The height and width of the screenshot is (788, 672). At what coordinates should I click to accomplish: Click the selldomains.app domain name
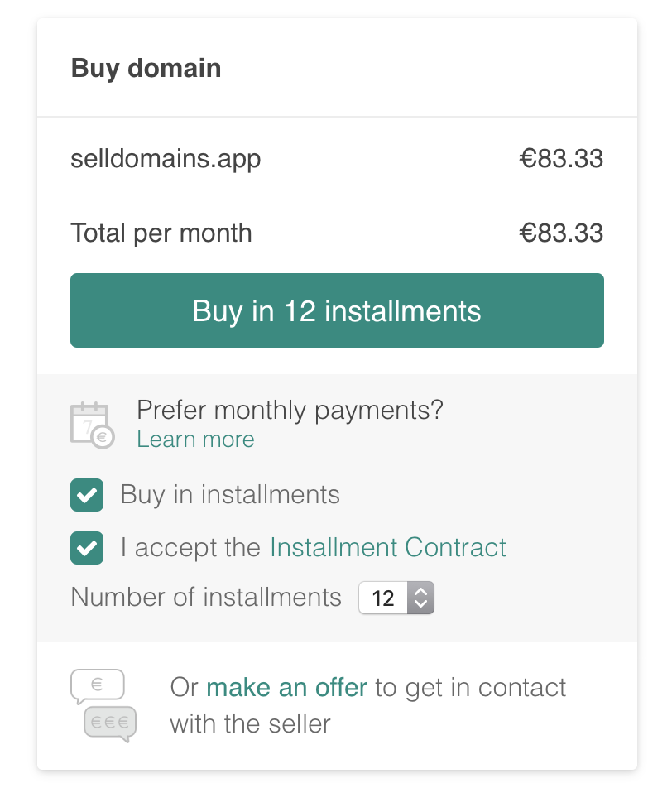click(x=166, y=159)
